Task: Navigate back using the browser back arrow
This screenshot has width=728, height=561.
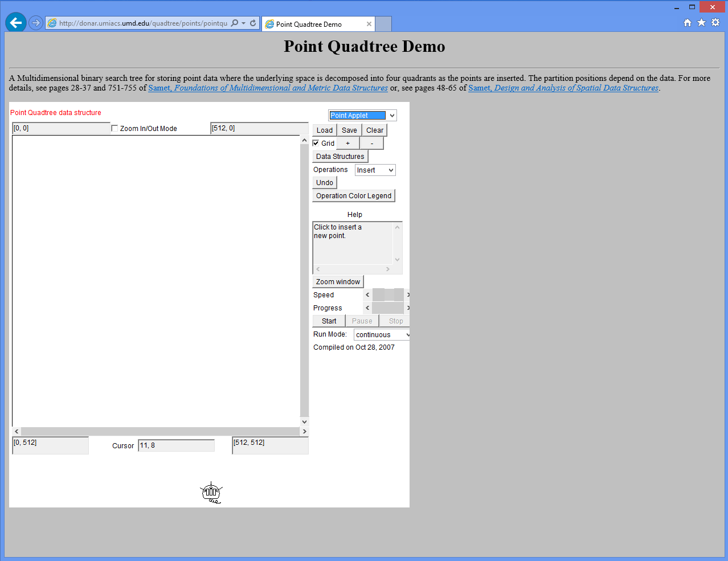Action: tap(16, 23)
